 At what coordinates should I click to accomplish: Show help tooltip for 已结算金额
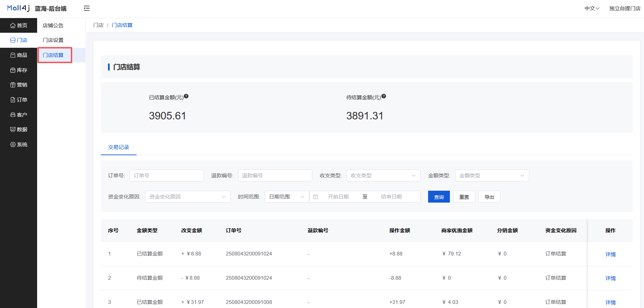pyautogui.click(x=186, y=96)
